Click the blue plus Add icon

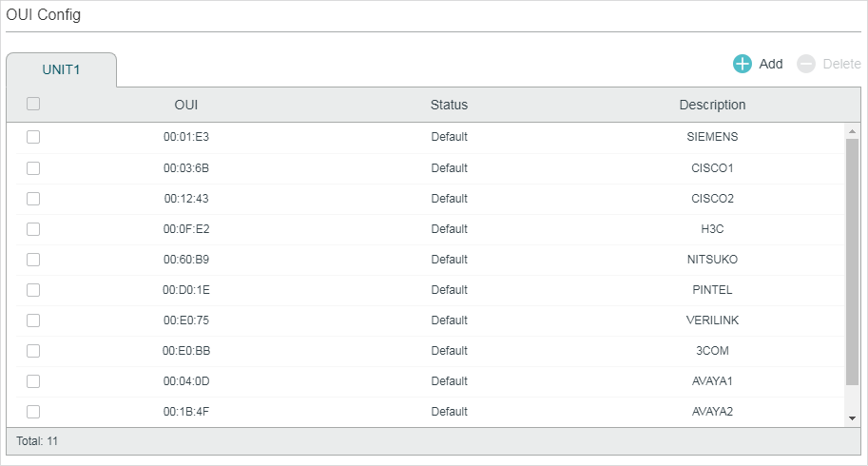point(742,64)
